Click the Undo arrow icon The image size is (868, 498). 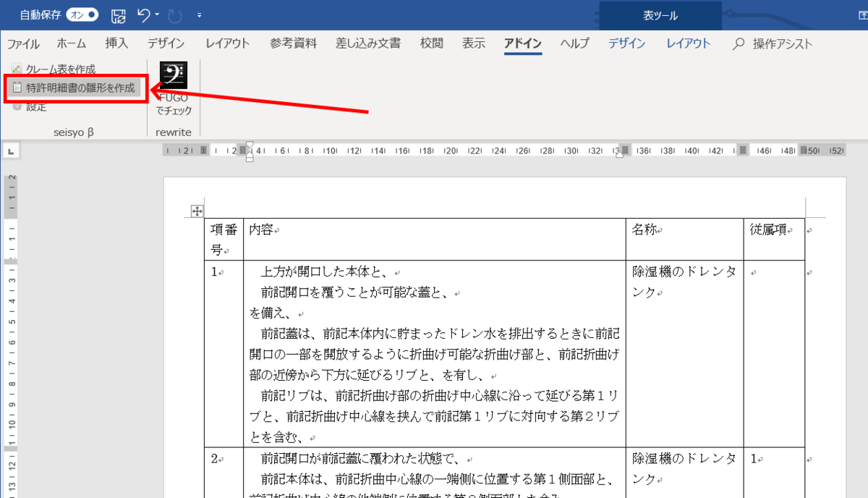tap(143, 14)
